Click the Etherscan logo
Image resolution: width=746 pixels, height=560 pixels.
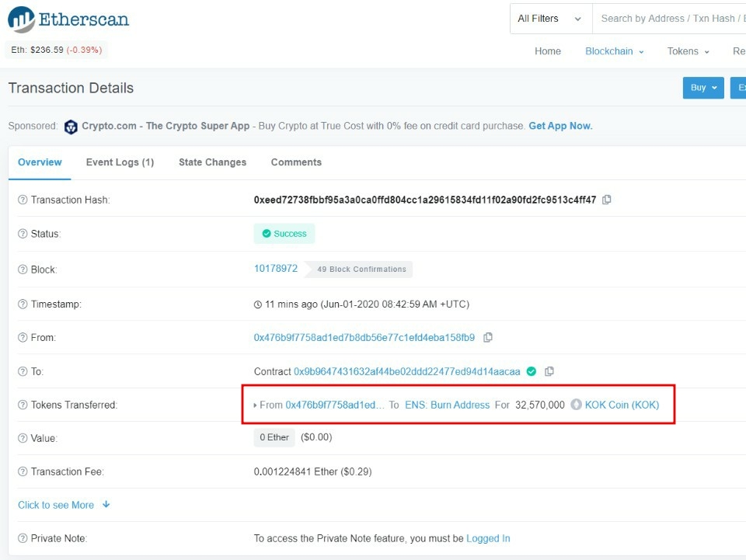click(x=68, y=19)
